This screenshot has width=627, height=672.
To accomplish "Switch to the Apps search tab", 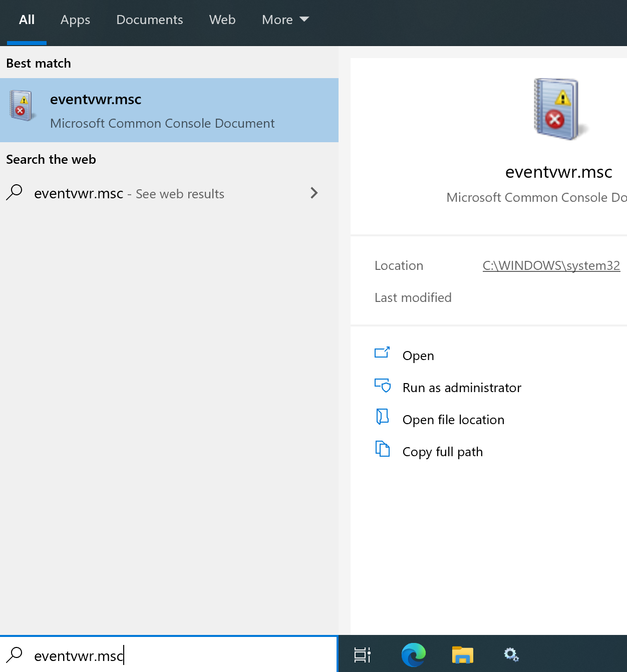I will point(75,20).
